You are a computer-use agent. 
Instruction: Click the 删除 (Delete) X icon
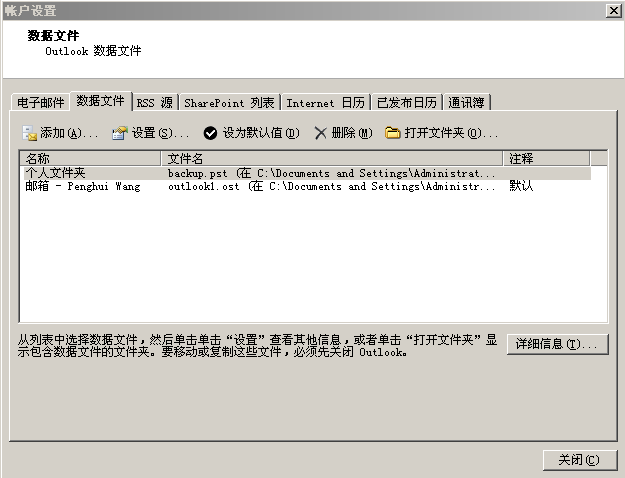(320, 133)
